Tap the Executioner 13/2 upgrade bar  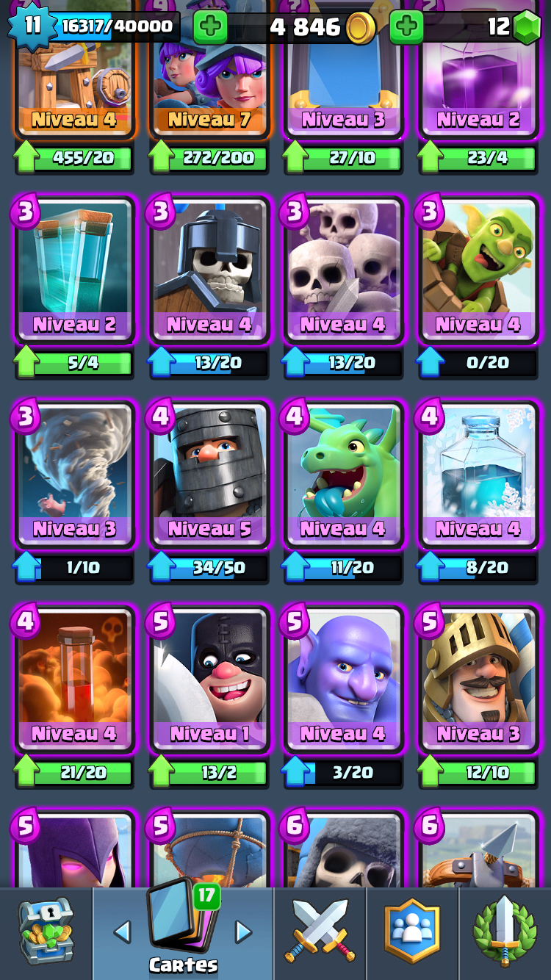coord(209,772)
